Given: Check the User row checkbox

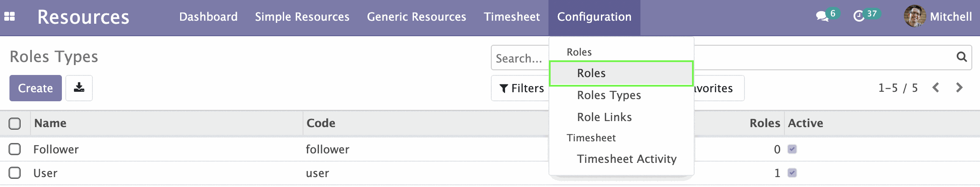Looking at the screenshot, I should pos(15,173).
